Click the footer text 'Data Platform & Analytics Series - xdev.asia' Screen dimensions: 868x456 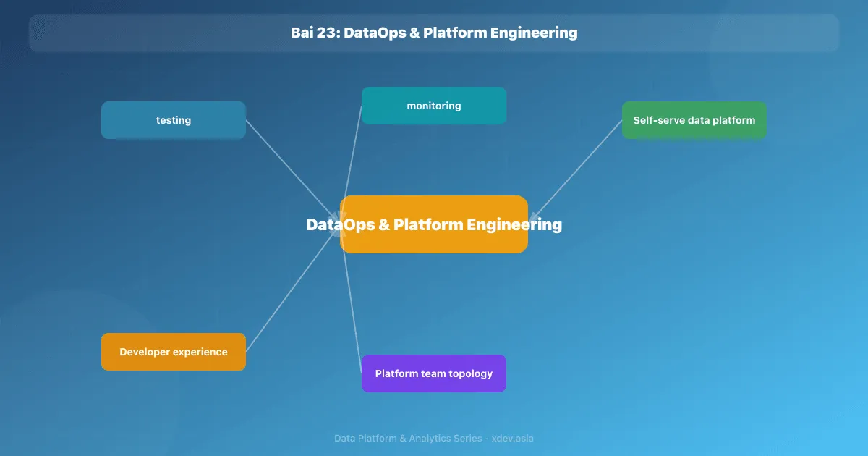pyautogui.click(x=434, y=439)
